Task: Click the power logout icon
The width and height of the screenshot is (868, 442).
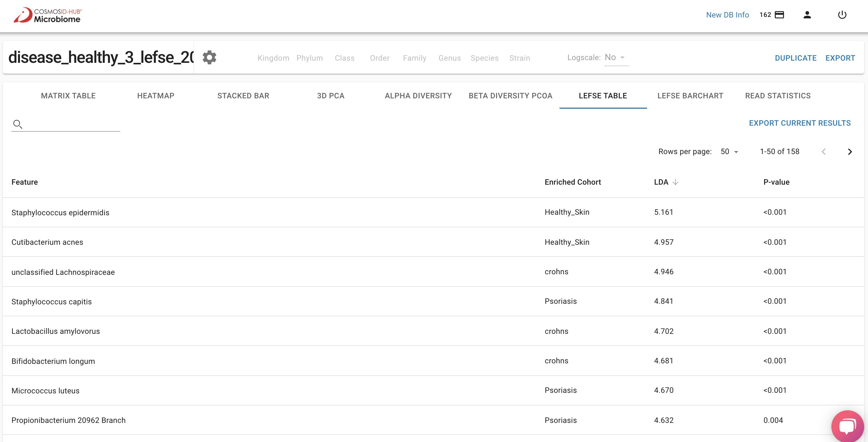Action: 842,15
